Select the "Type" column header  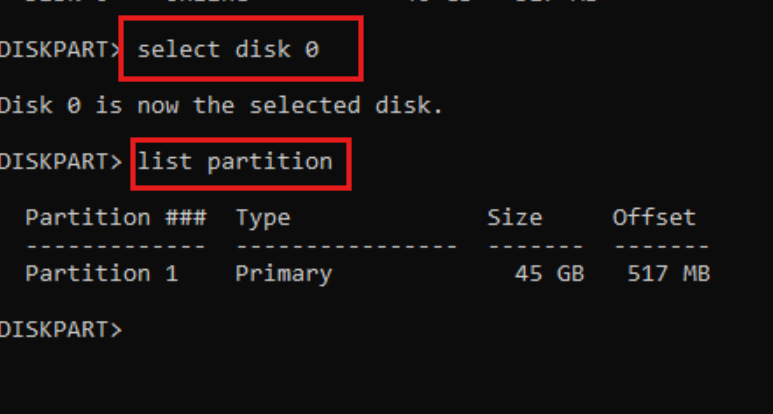[262, 217]
